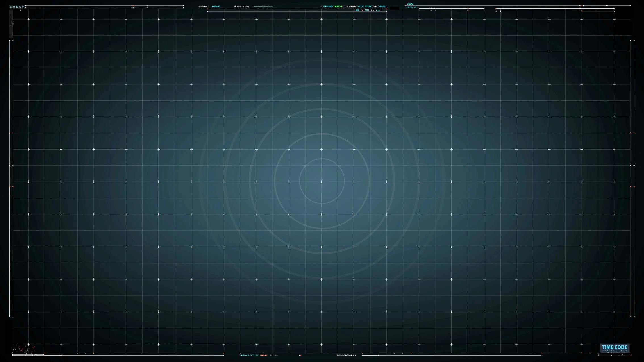Click the TIME CODE badge
Image resolution: width=644 pixels, height=362 pixels.
(614, 348)
